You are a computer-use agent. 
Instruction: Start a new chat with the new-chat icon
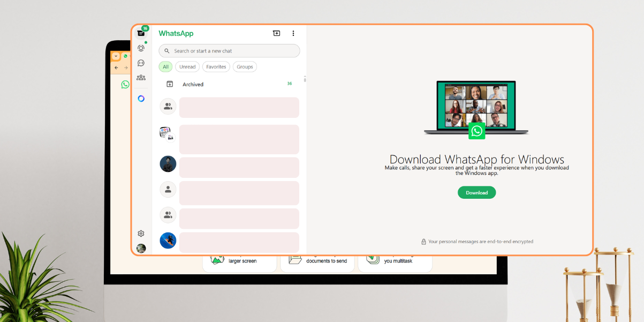coord(276,33)
